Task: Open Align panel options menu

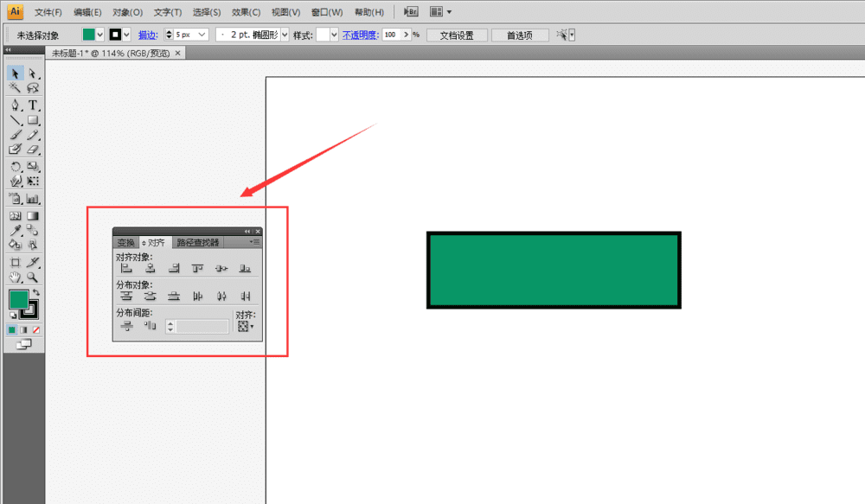Action: click(x=254, y=241)
